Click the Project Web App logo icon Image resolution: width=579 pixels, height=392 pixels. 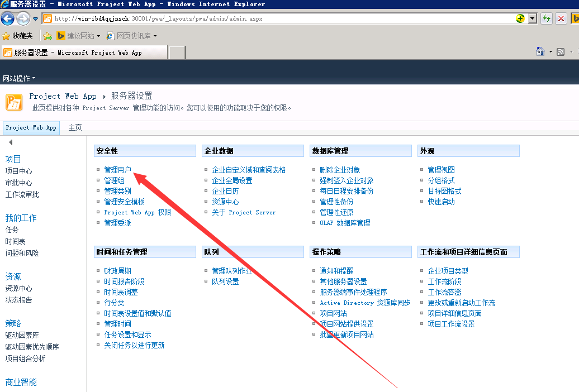pos(14,102)
